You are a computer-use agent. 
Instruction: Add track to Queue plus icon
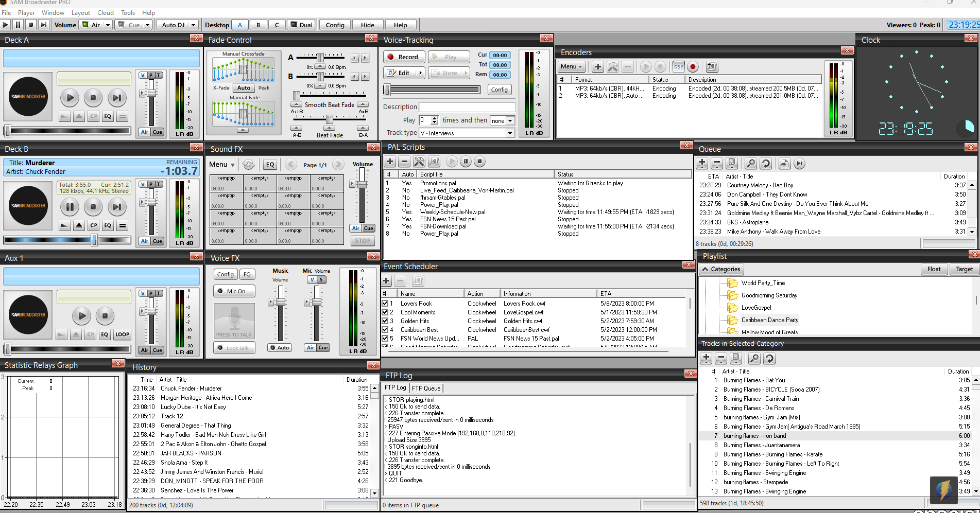coord(702,164)
